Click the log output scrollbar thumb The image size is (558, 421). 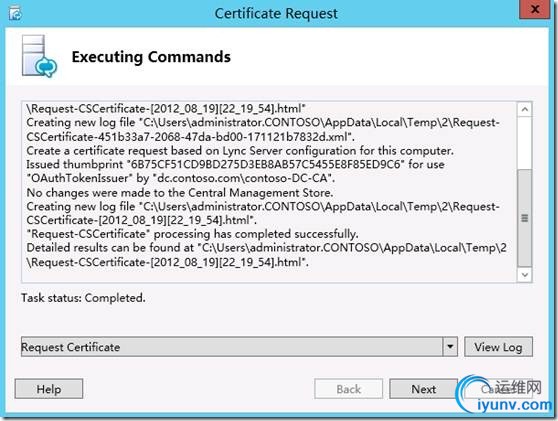click(x=525, y=218)
